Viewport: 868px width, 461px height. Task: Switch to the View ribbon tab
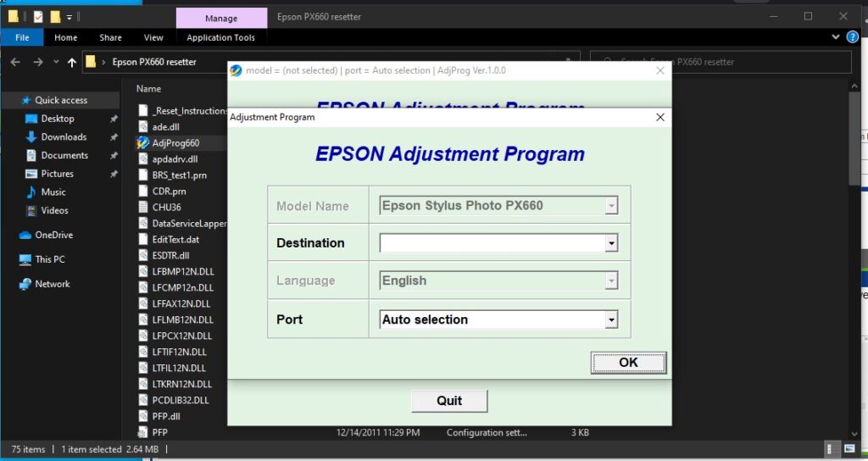point(153,37)
